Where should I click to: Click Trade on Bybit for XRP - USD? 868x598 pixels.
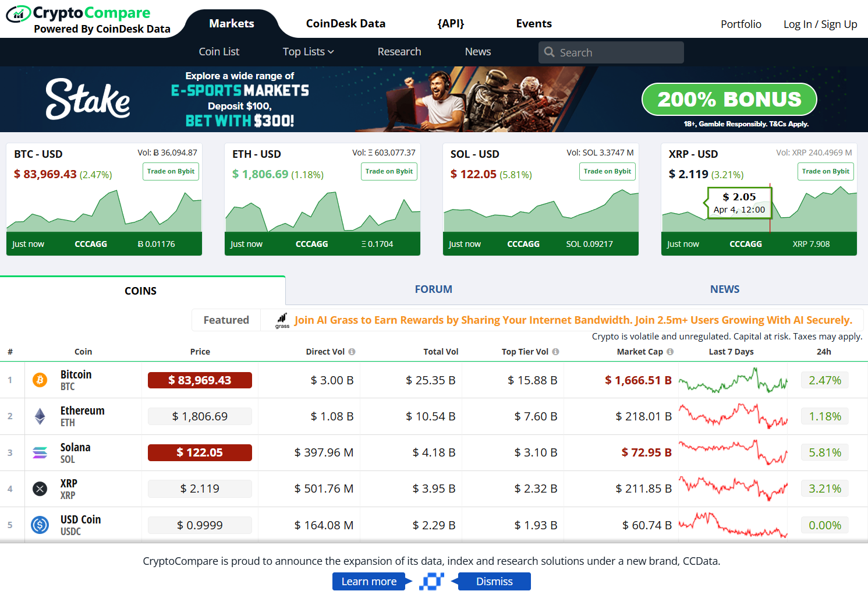coord(826,172)
